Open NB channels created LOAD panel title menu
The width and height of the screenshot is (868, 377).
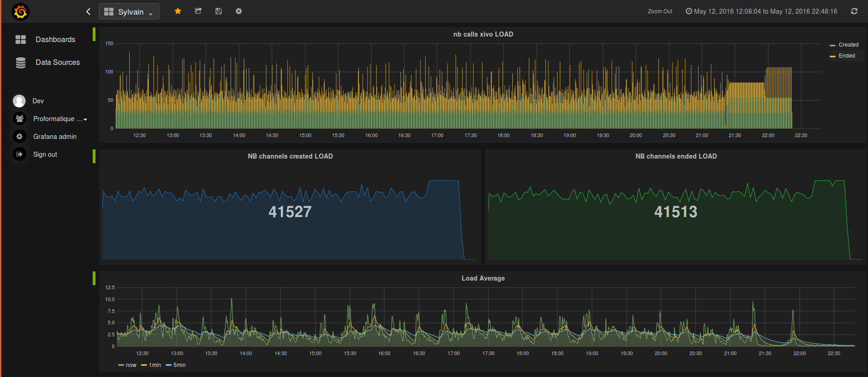click(x=290, y=156)
